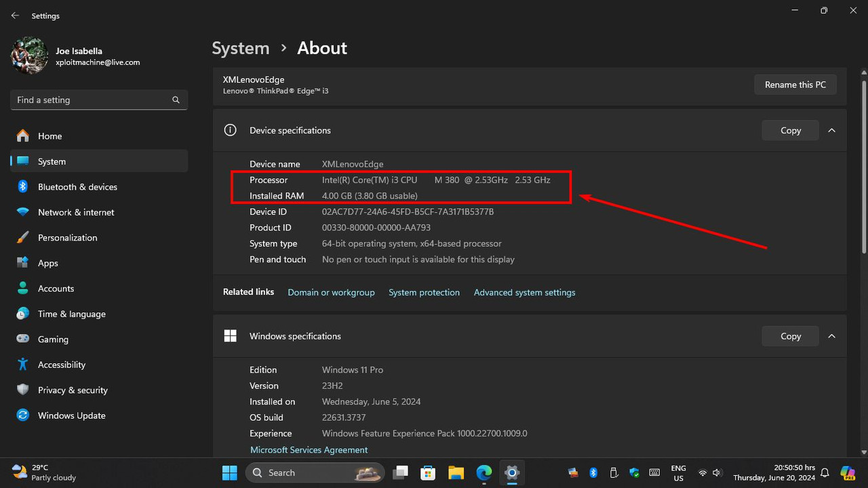Image resolution: width=868 pixels, height=488 pixels.
Task: Click the Bluetooth & devices icon
Action: point(23,186)
